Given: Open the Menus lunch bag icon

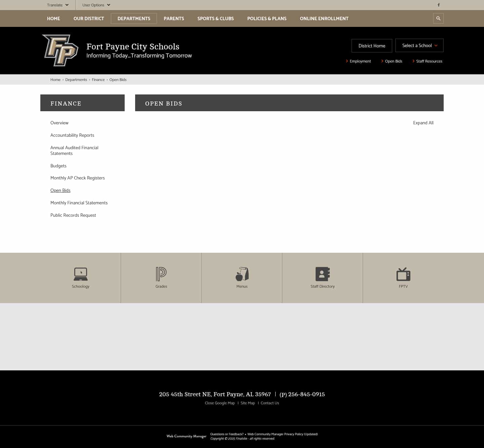Looking at the screenshot, I should 242,274.
